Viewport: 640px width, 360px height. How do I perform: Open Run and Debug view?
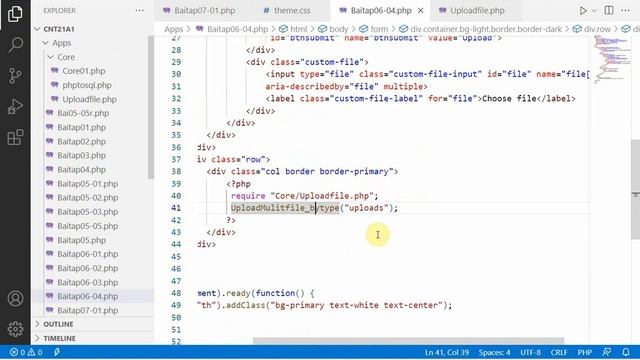point(15,107)
